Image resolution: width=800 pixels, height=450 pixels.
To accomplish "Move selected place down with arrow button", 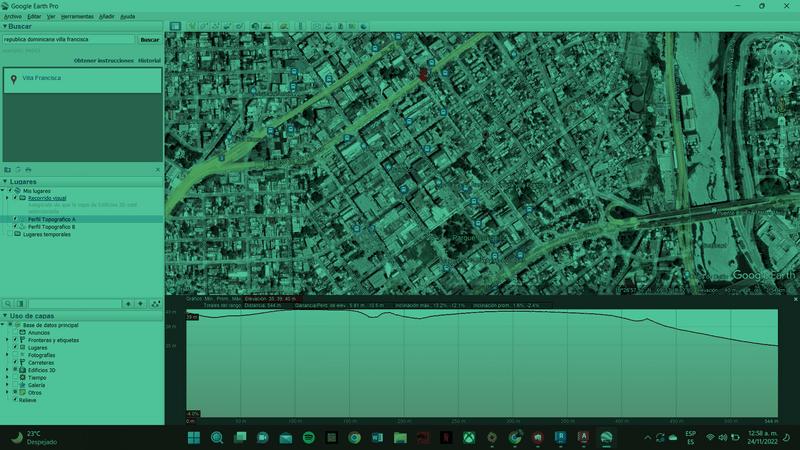I will tap(140, 304).
